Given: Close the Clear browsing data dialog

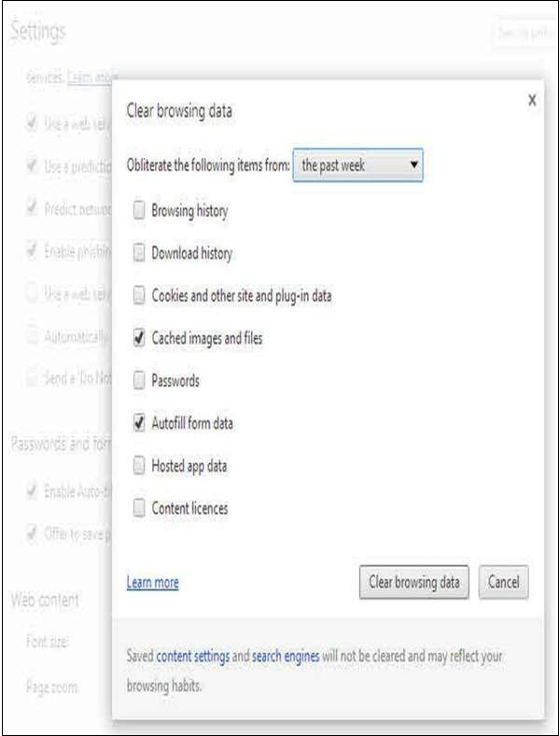Looking at the screenshot, I should (532, 100).
